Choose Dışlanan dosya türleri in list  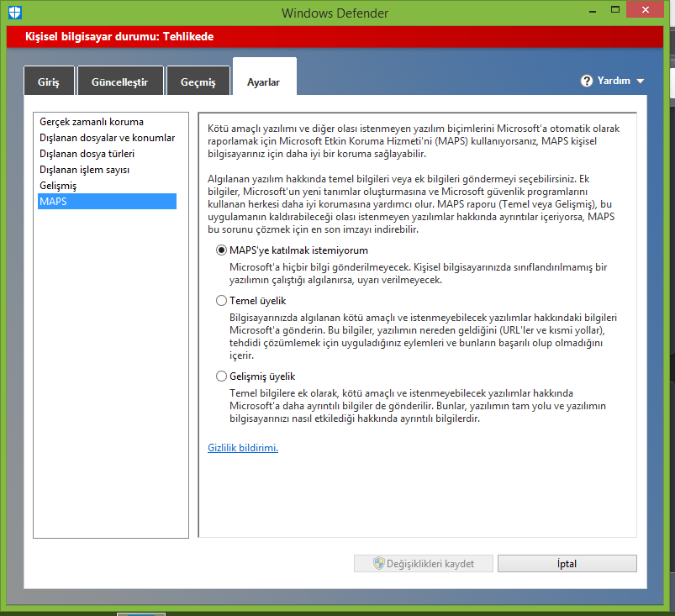108,154
